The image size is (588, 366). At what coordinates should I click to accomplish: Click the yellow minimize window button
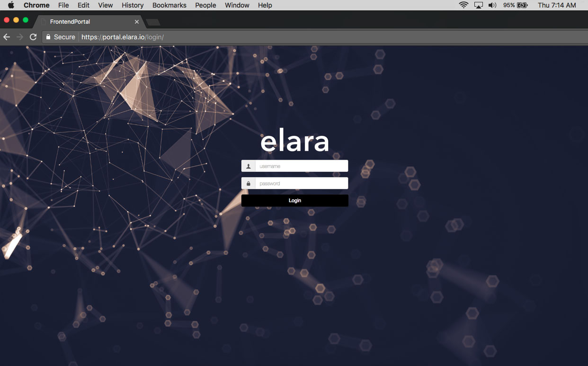coord(16,20)
